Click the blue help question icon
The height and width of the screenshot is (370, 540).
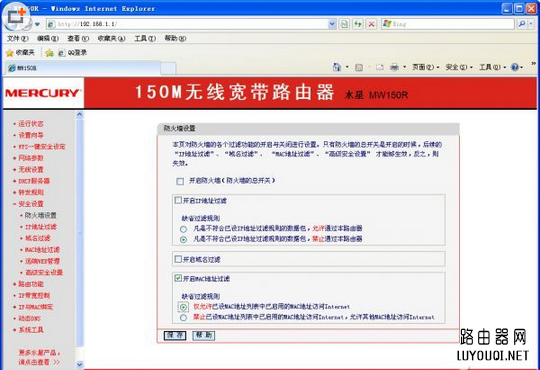pyautogui.click(x=515, y=67)
